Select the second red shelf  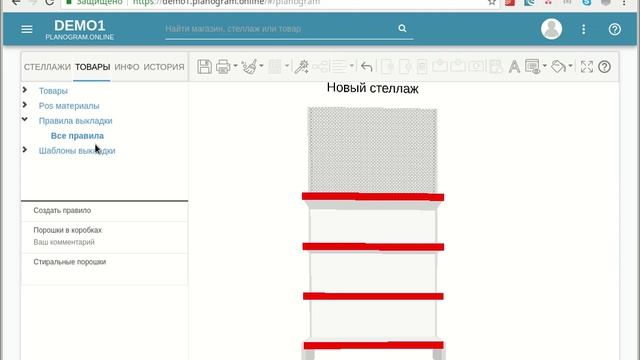[373, 247]
